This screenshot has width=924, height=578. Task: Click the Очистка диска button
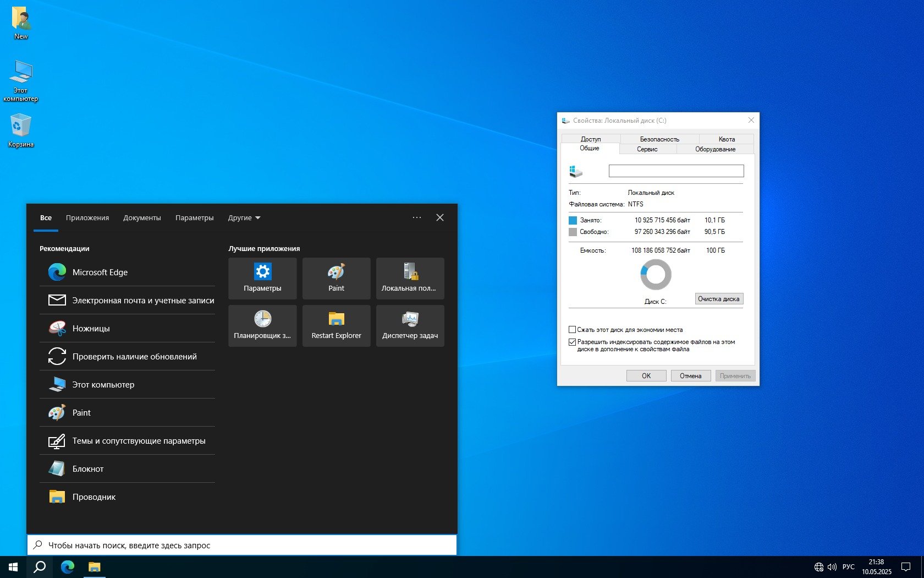[x=718, y=299]
